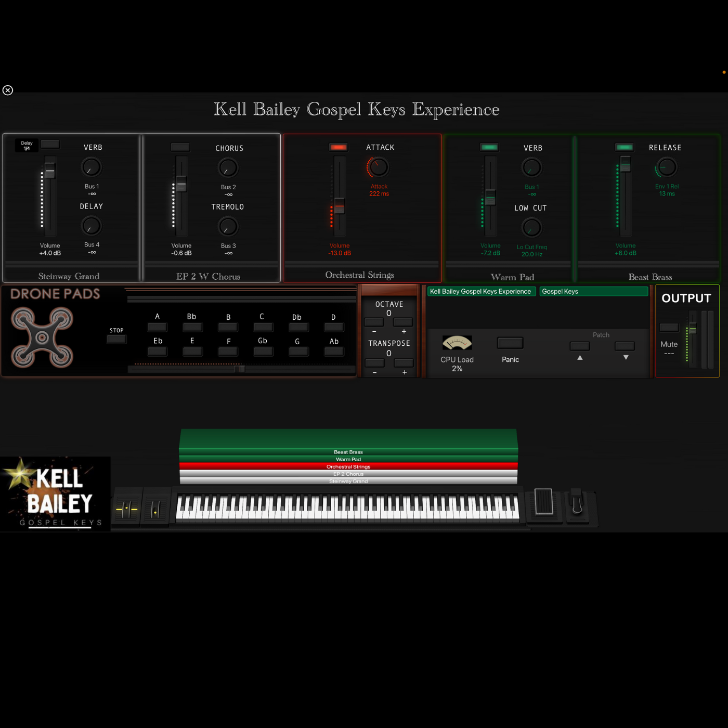
Task: Open the Gospel Keys patch name field
Action: click(594, 292)
